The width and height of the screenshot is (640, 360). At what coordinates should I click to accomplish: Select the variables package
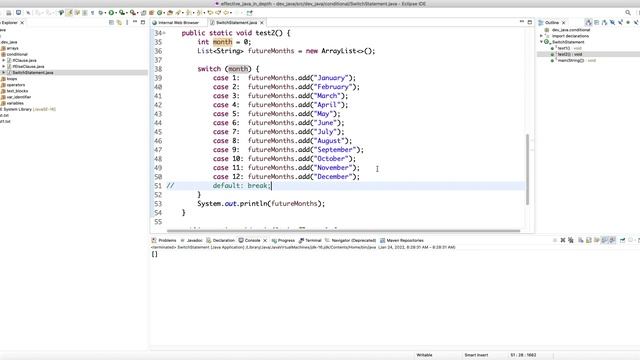click(x=15, y=103)
